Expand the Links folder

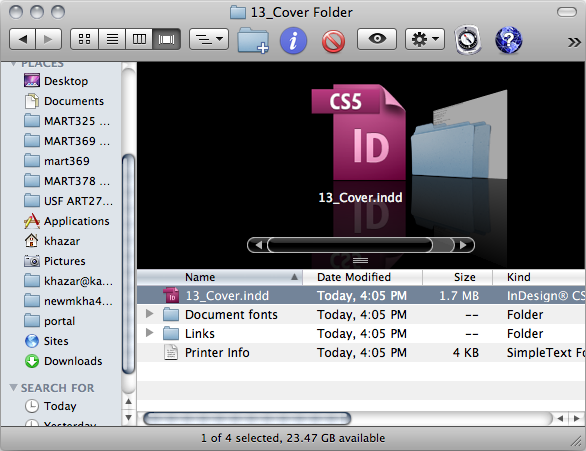click(x=149, y=332)
